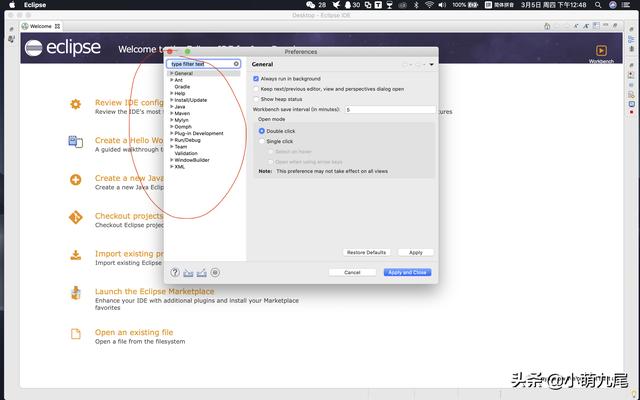Click the export preferences icon
The width and height of the screenshot is (640, 400).
202,273
